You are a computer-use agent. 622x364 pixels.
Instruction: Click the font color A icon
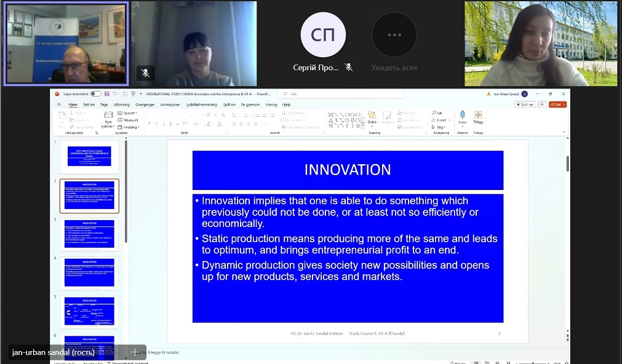pyautogui.click(x=220, y=124)
